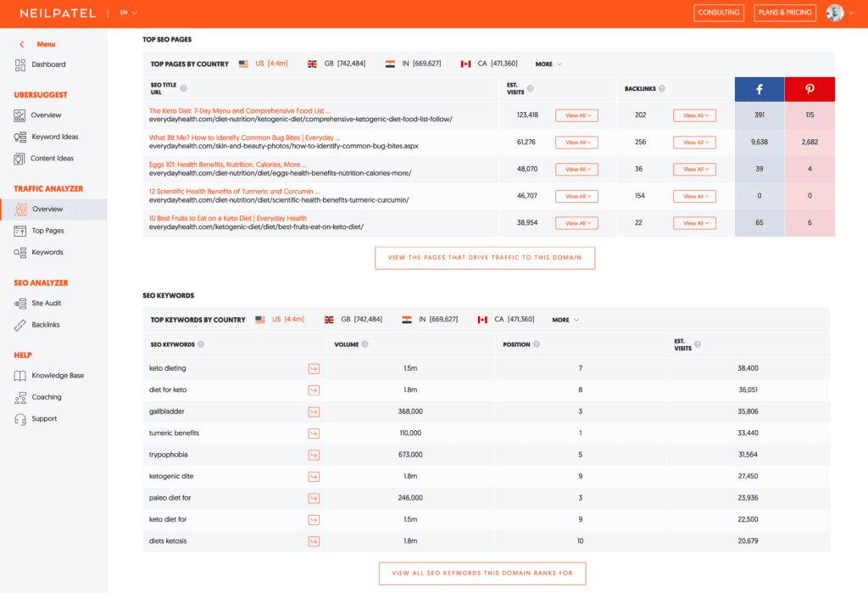The height and width of the screenshot is (593, 868).
Task: Open Site Audit icon
Action: click(x=20, y=304)
